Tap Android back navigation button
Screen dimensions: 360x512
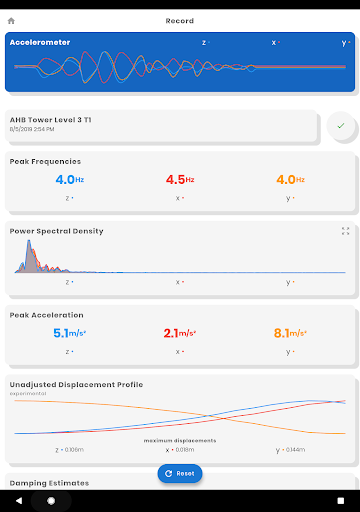tap(19, 501)
